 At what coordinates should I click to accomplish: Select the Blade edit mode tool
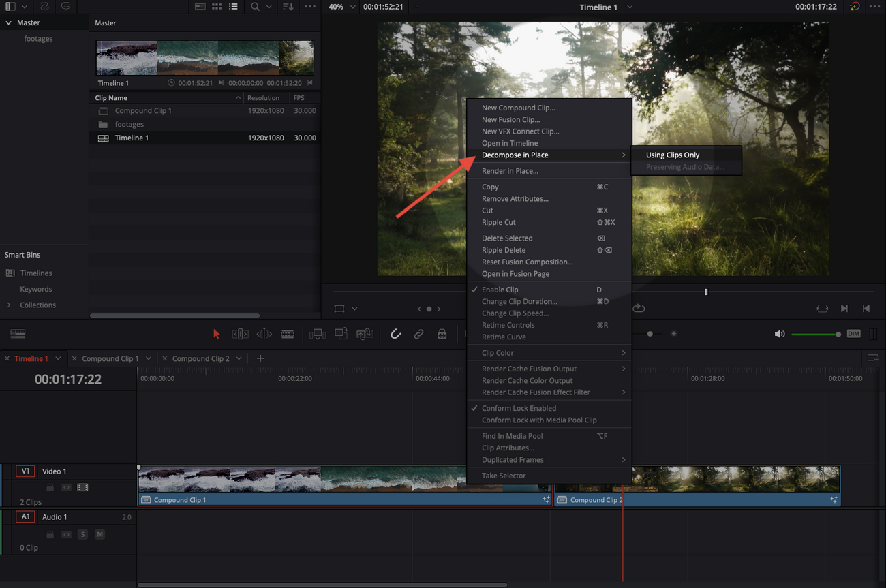288,334
